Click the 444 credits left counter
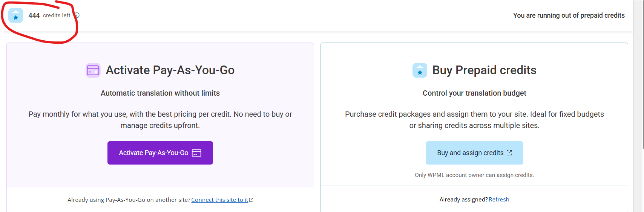 click(49, 15)
